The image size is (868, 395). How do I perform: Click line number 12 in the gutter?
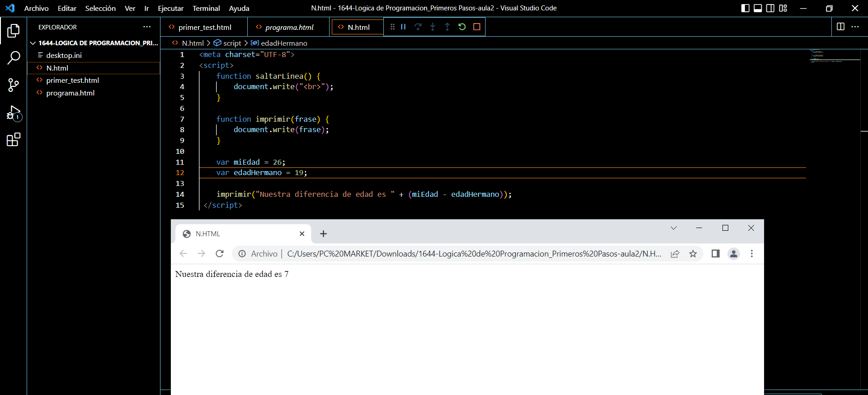click(180, 173)
